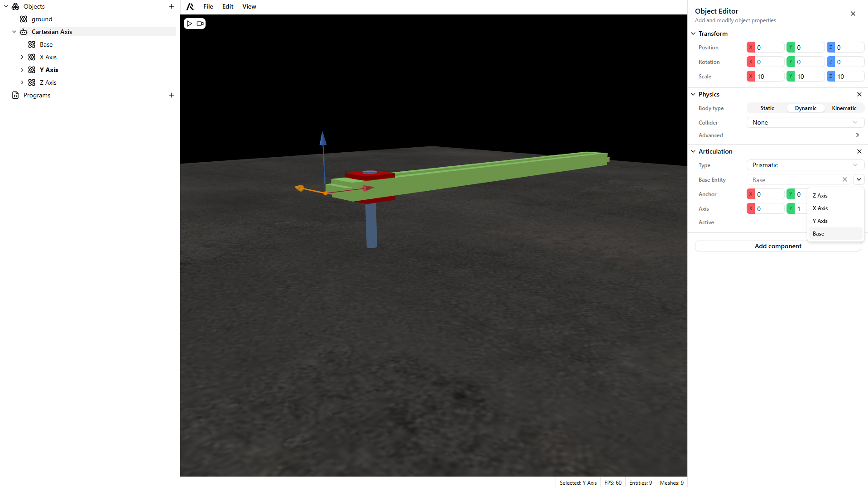Clear the Base Entity selection

(x=844, y=180)
